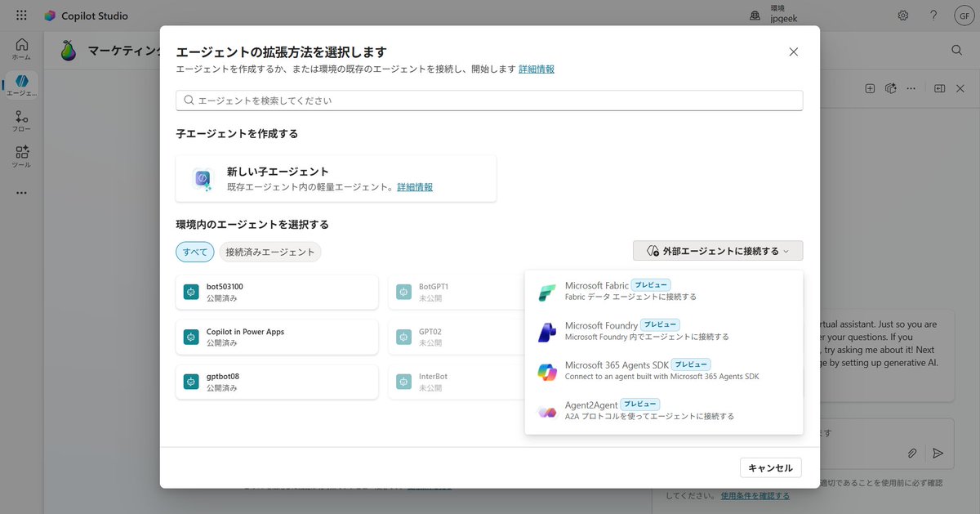
Task: Select the bot503100 agent card
Action: click(x=277, y=292)
